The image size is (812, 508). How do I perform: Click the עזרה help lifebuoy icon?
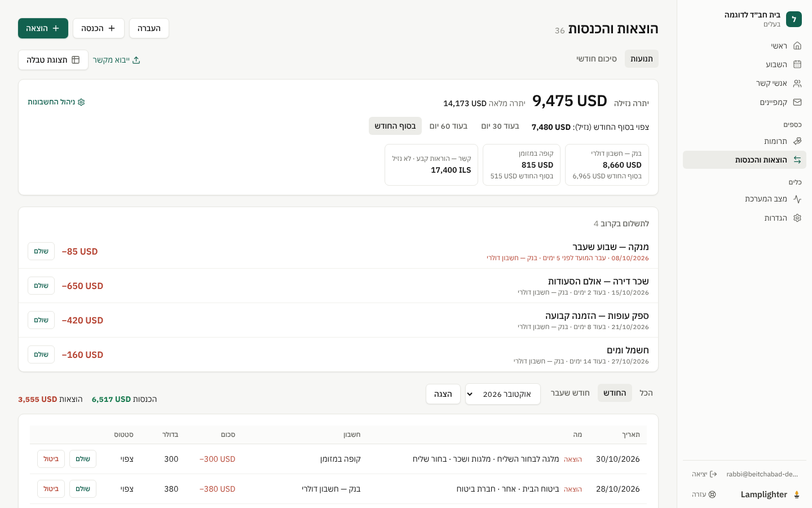pos(712,494)
